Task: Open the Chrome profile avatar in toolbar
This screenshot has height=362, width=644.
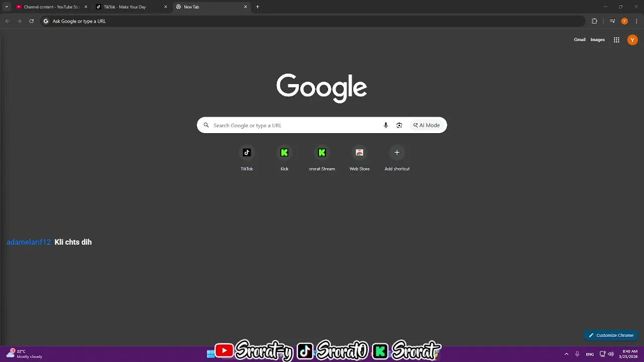Action: click(624, 21)
